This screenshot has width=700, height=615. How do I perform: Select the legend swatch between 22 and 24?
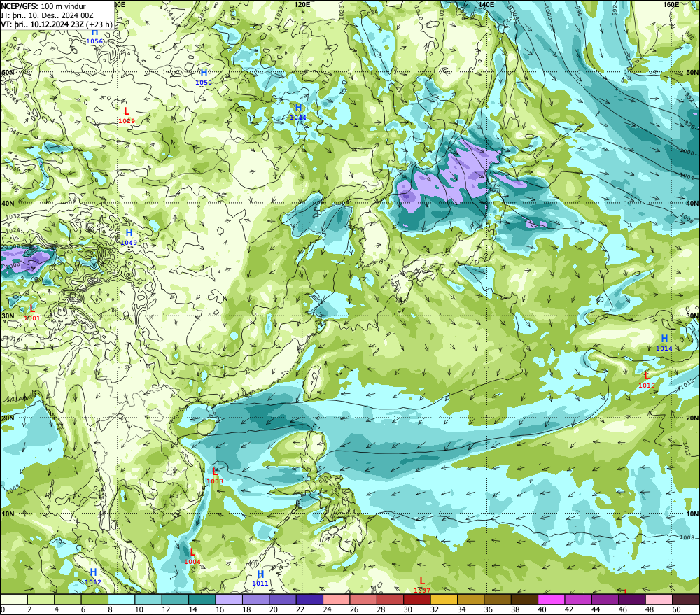click(309, 599)
